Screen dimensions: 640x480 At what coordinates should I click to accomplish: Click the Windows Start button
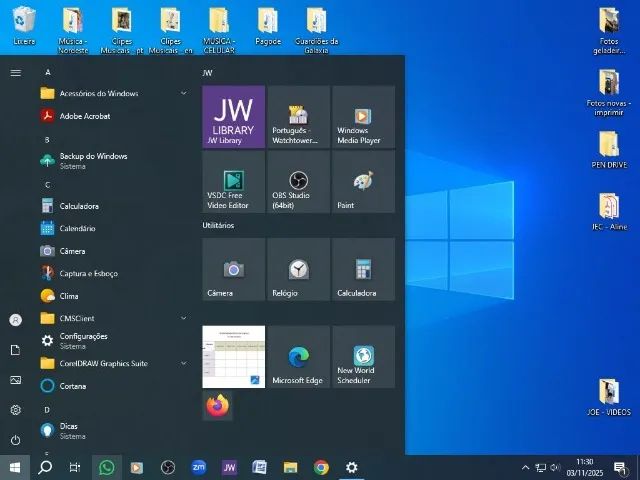point(15,467)
